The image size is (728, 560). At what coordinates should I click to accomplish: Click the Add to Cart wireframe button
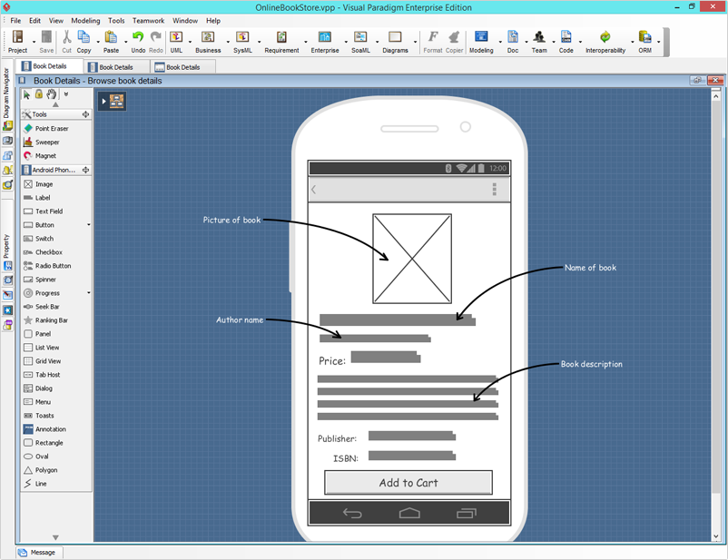408,482
